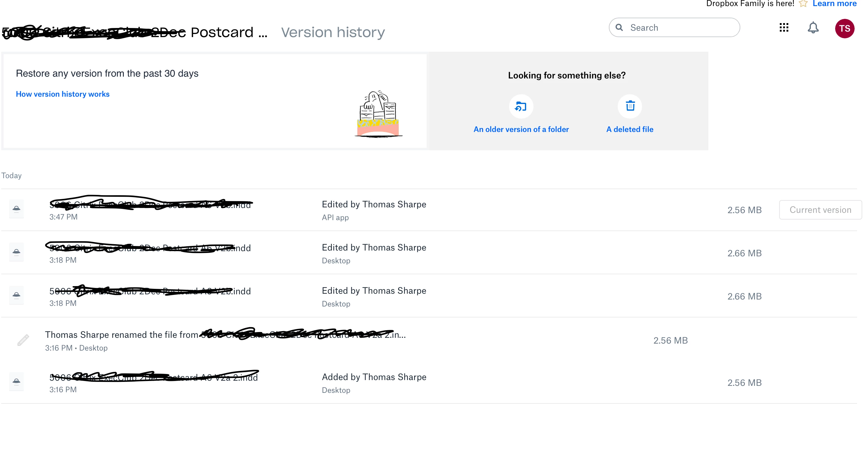Select the Version history heading tab
This screenshot has width=868, height=450.
(x=333, y=33)
